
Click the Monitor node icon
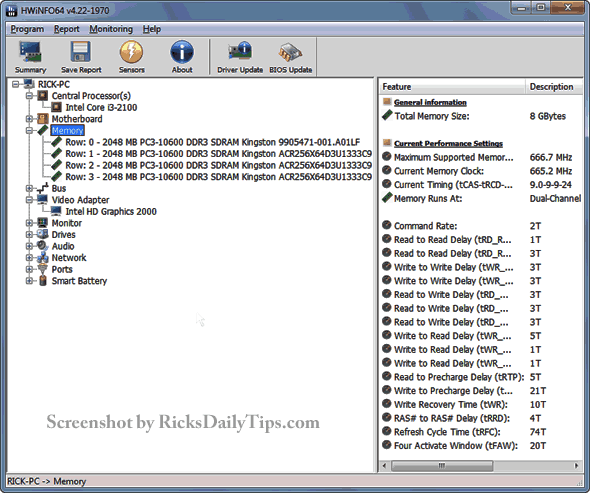(x=43, y=223)
